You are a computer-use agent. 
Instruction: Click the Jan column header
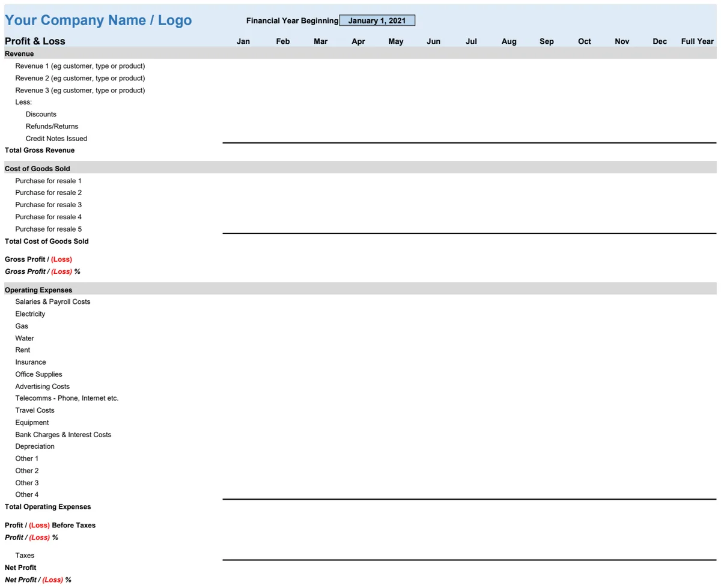coord(243,41)
